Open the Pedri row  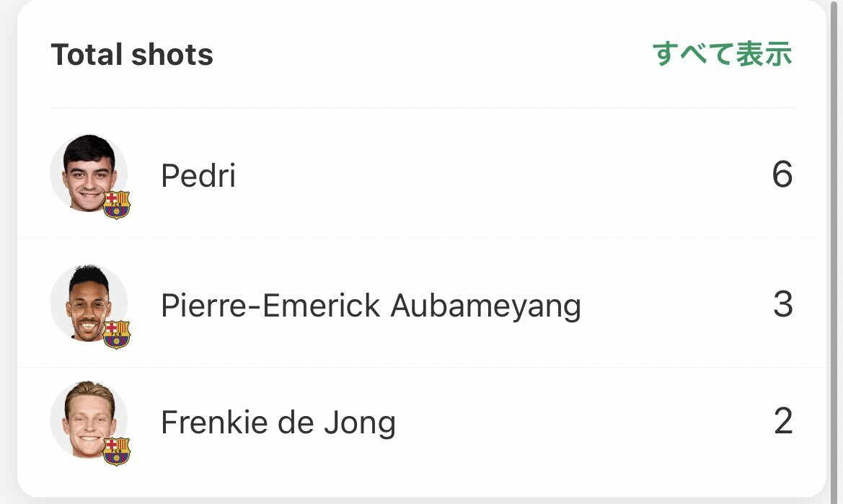(x=421, y=173)
